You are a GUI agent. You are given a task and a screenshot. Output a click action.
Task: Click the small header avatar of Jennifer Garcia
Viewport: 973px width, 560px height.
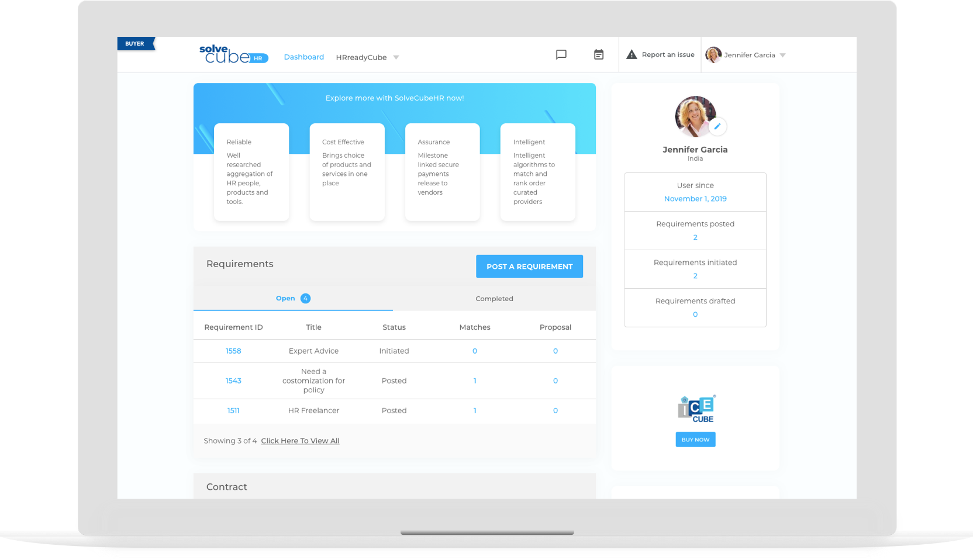(713, 54)
